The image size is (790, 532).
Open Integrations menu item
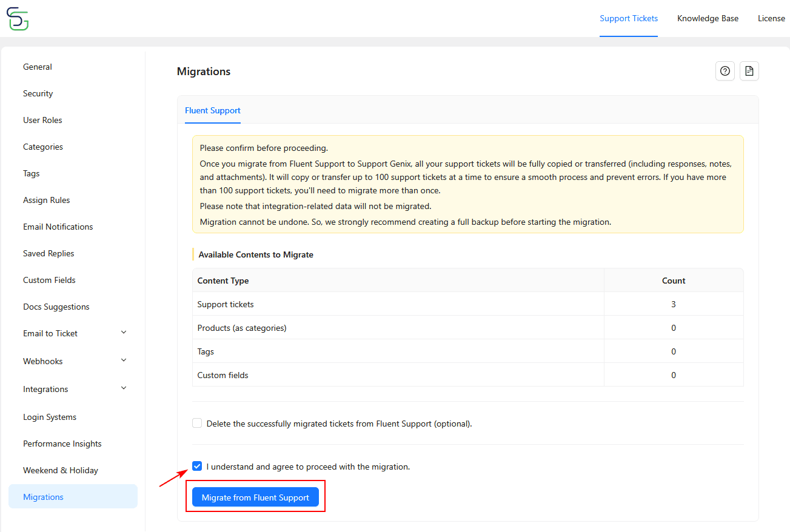45,389
